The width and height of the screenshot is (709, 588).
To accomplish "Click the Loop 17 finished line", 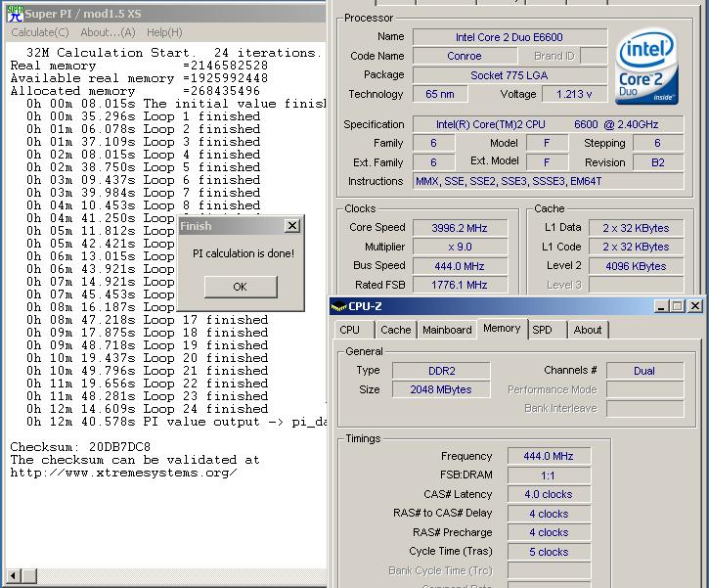I will click(148, 320).
